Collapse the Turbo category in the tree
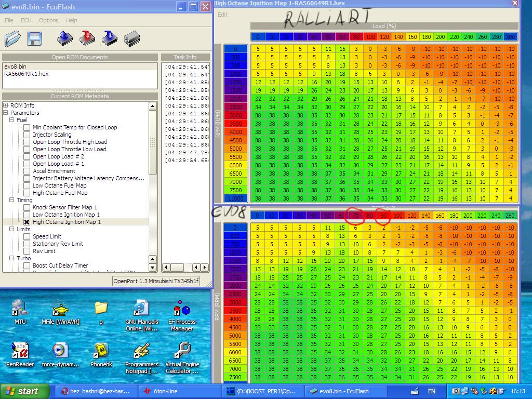This screenshot has width=532, height=399. click(12, 259)
